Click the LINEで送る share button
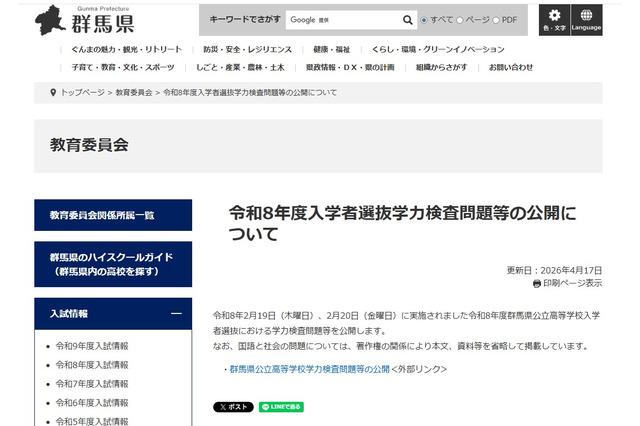The width and height of the screenshot is (640, 426). (281, 407)
